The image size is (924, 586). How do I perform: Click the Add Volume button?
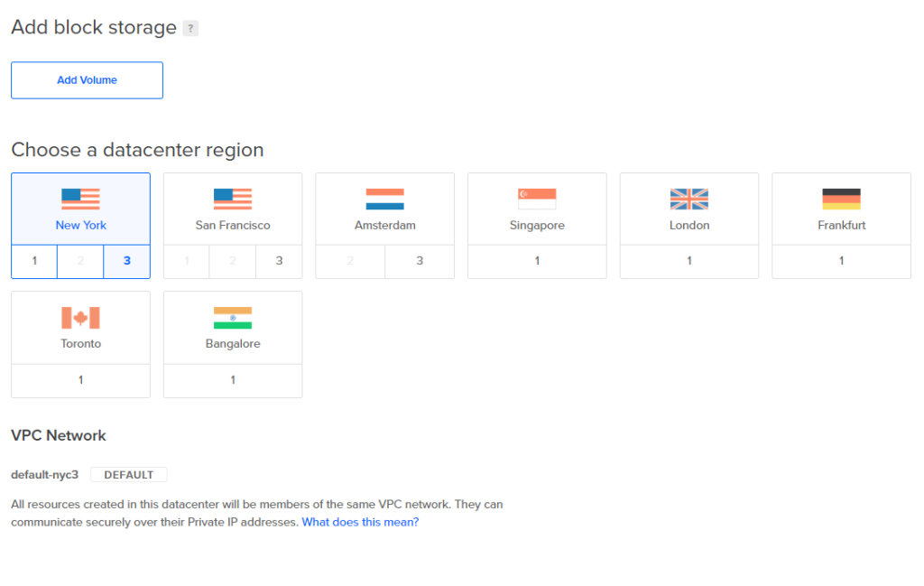coord(87,80)
